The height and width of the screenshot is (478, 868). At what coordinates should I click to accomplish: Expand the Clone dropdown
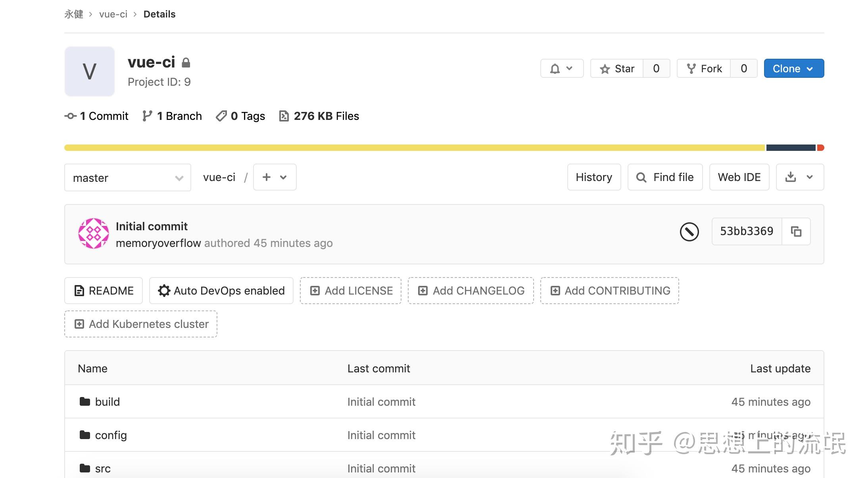pyautogui.click(x=793, y=68)
